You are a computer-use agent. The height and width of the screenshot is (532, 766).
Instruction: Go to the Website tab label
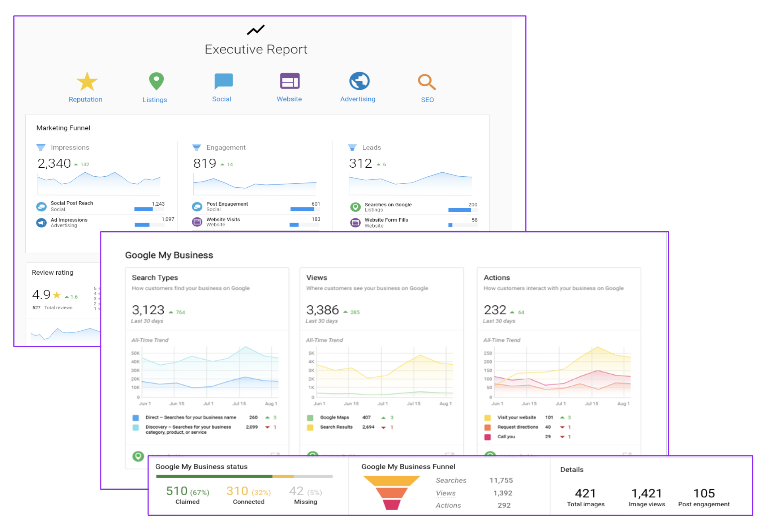coord(289,99)
